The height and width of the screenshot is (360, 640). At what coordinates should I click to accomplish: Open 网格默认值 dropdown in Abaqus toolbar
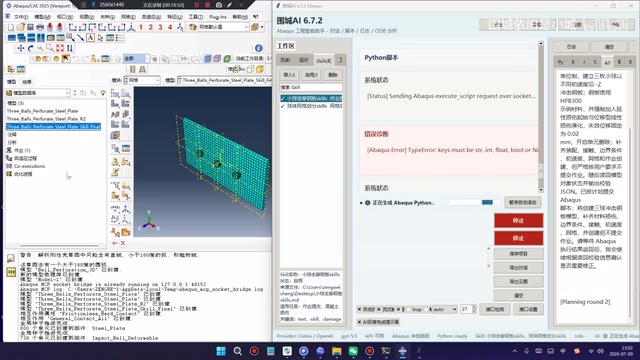(223, 27)
